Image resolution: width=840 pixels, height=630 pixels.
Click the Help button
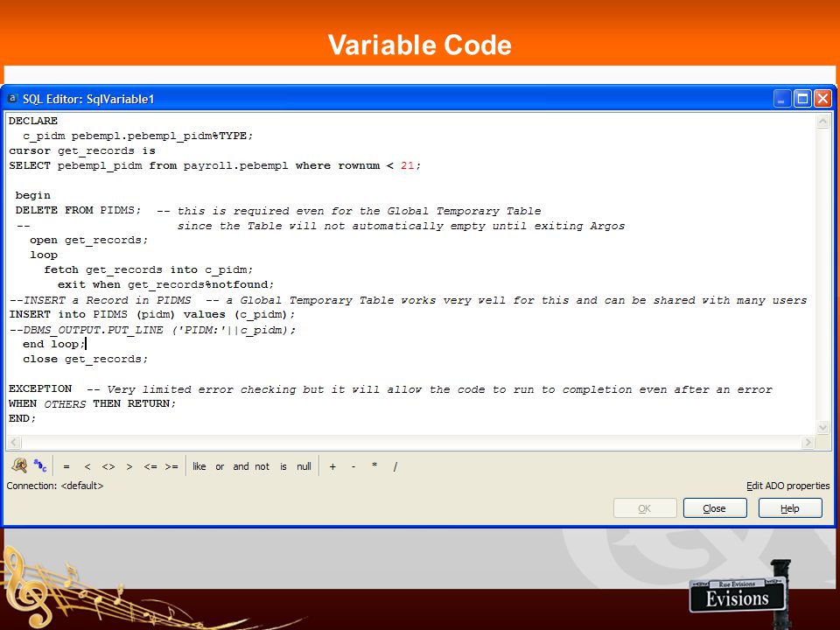(x=790, y=507)
